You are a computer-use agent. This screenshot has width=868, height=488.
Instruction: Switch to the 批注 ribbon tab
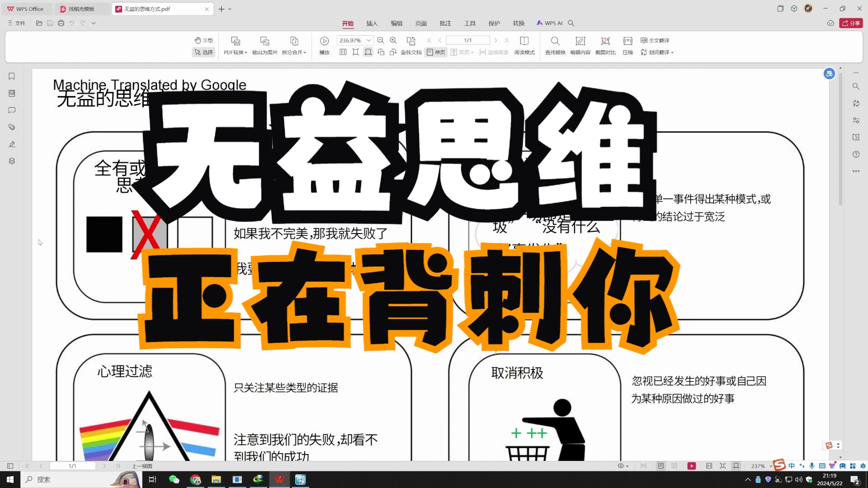(x=445, y=23)
